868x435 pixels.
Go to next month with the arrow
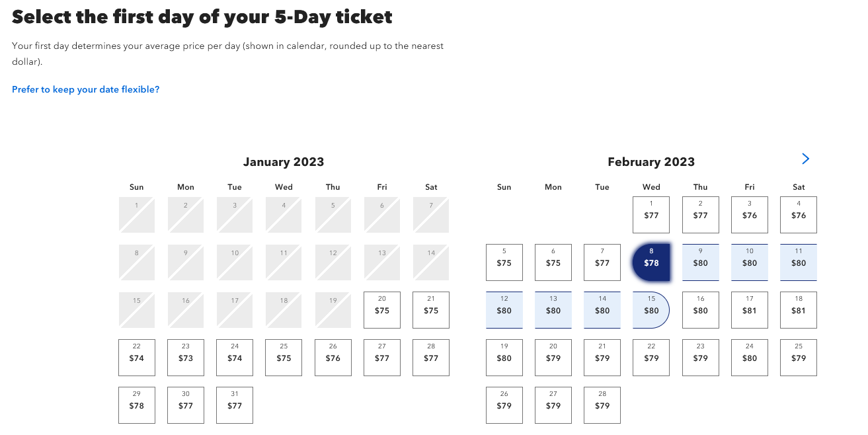pyautogui.click(x=805, y=159)
